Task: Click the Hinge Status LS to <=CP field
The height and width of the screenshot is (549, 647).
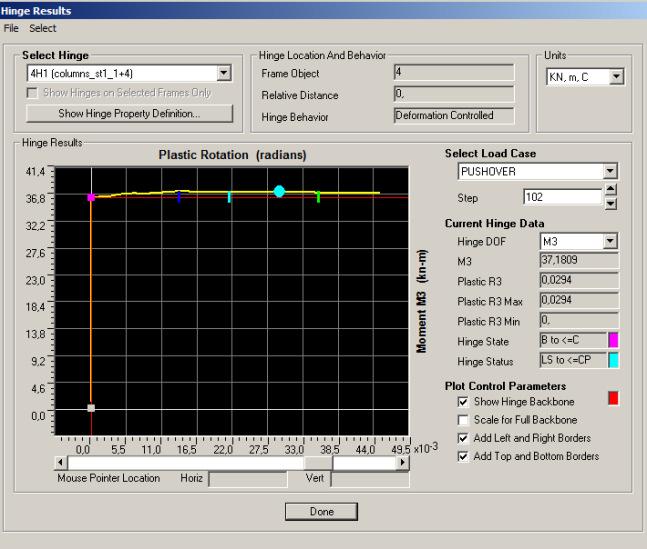Action: pyautogui.click(x=573, y=360)
